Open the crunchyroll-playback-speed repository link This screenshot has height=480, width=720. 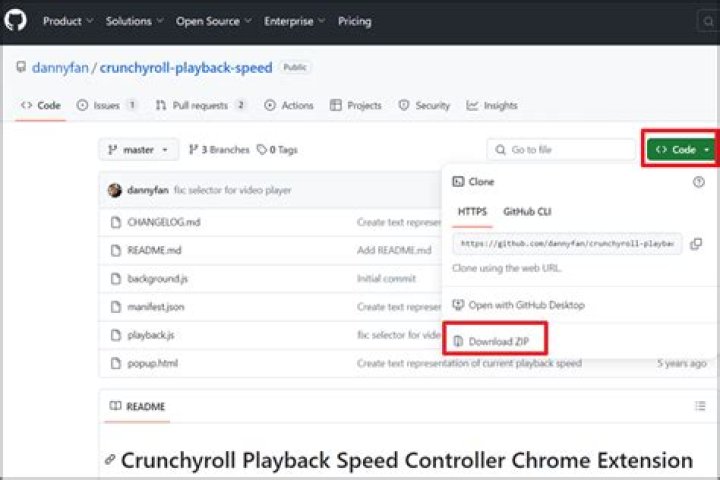186,68
